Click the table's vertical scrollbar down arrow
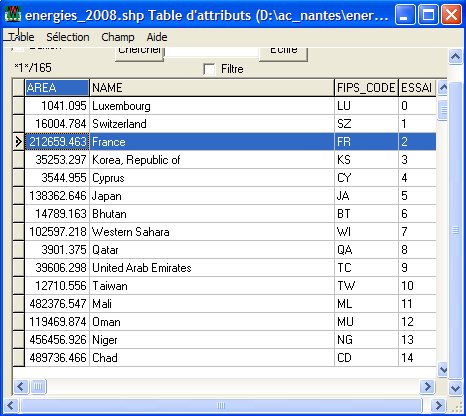Viewport: 466px width, 416px height. (x=443, y=369)
